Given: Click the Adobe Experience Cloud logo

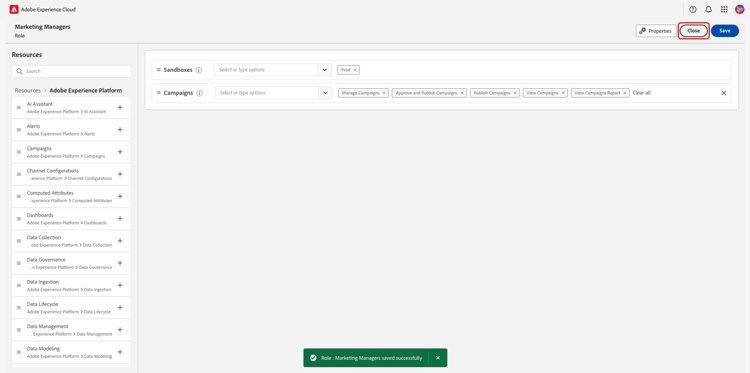Looking at the screenshot, I should (14, 10).
